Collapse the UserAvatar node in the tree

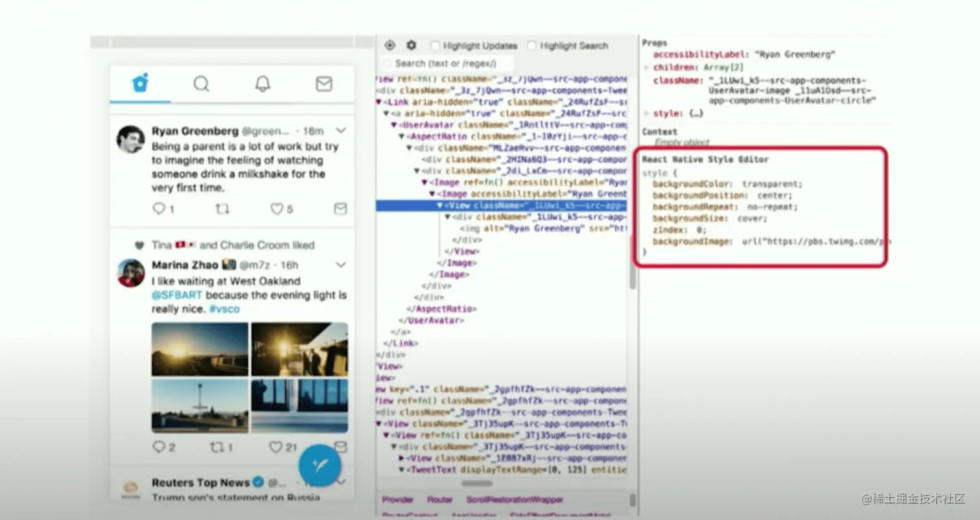(x=393, y=124)
